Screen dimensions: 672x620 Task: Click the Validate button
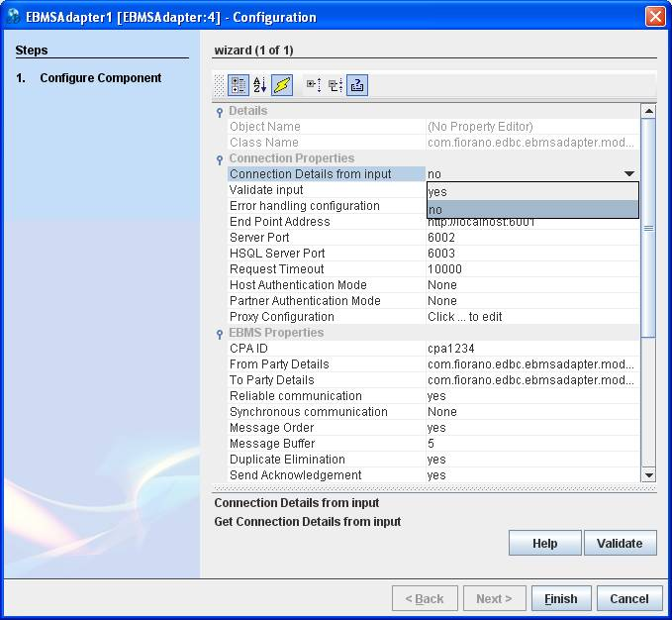pyautogui.click(x=620, y=544)
